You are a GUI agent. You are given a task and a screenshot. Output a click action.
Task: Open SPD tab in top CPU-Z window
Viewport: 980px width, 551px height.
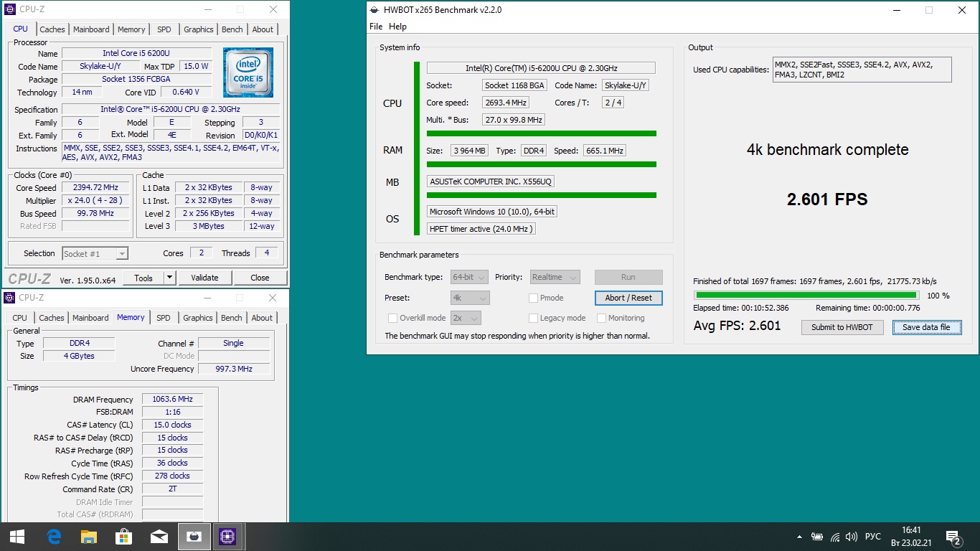click(164, 29)
